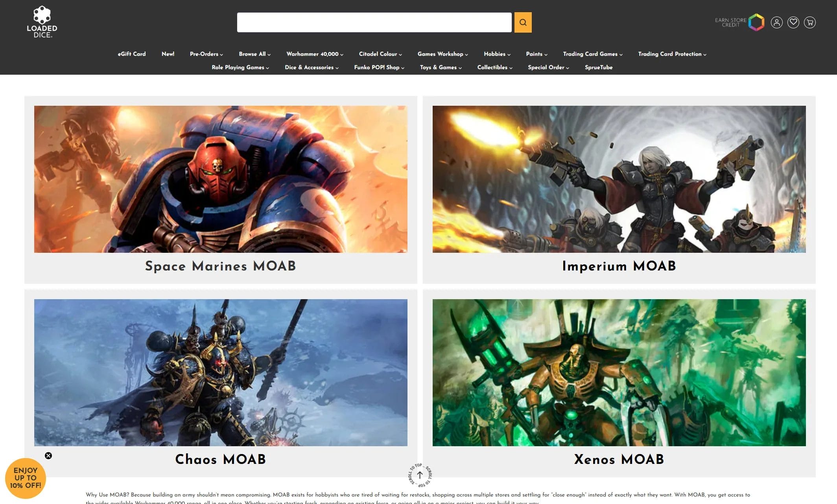837x504 pixels.
Task: Open the Funko POP! Shop dropdown
Action: (379, 68)
